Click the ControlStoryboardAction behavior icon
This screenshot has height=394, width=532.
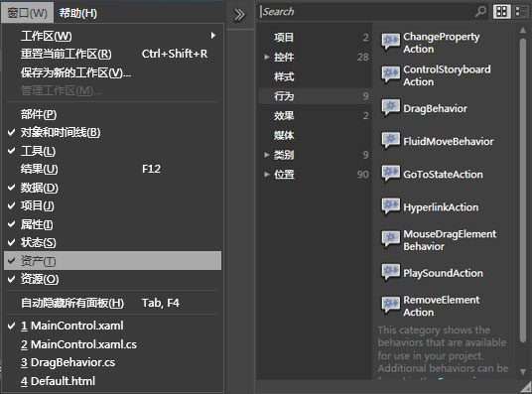(x=390, y=74)
